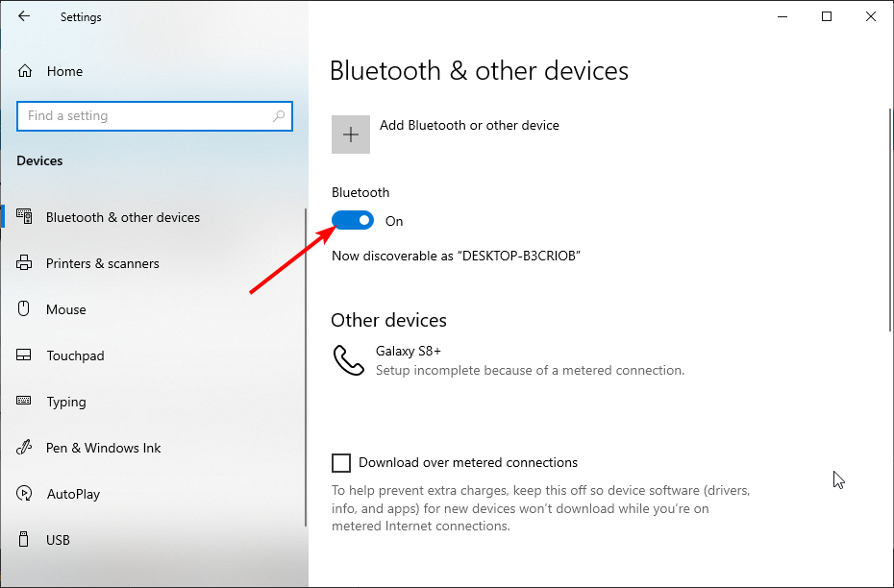The image size is (894, 588).
Task: Click the back arrow in Settings
Action: coord(24,16)
